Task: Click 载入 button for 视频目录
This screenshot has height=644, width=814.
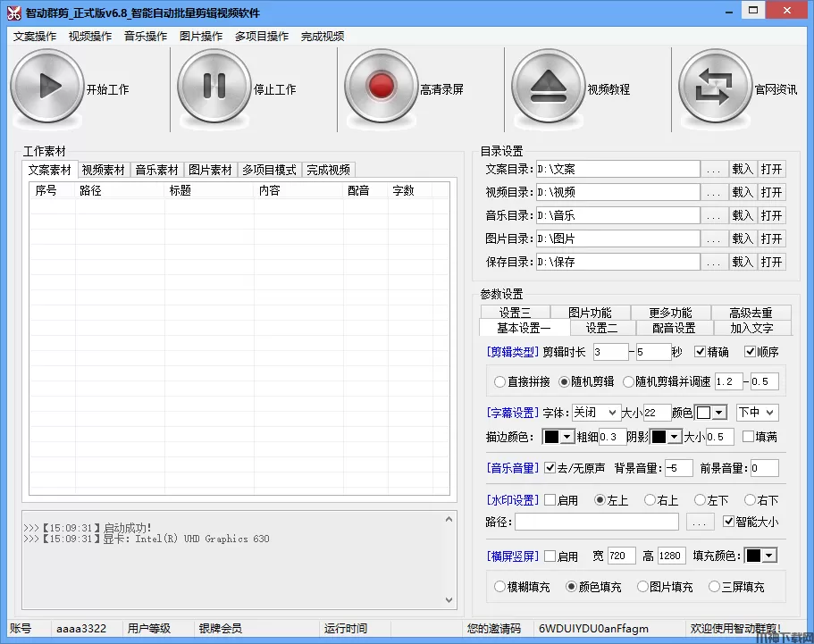Action: click(x=743, y=192)
